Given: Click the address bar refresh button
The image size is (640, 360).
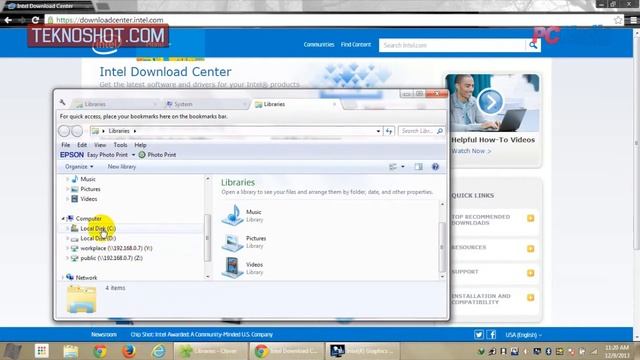Looking at the screenshot, I should pos(389,131).
